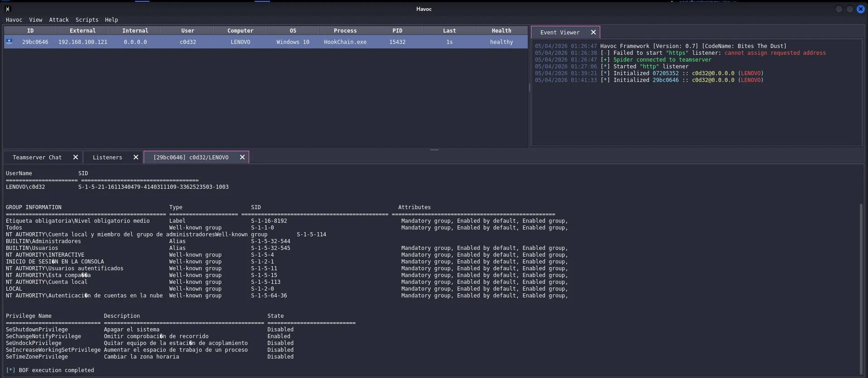Close the Teamserver Chat tab
Image resolution: width=868 pixels, height=378 pixels.
[76, 158]
